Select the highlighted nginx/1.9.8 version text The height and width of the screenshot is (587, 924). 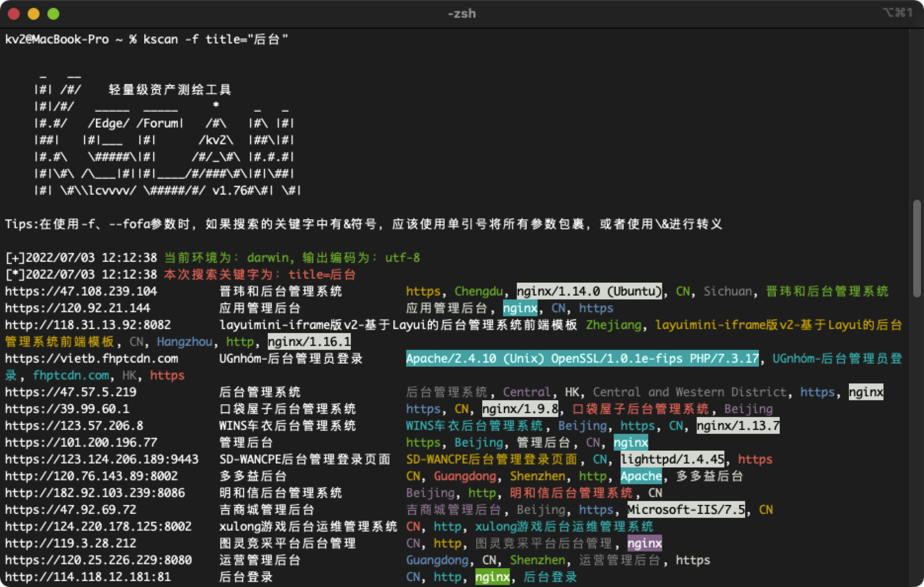click(x=520, y=409)
